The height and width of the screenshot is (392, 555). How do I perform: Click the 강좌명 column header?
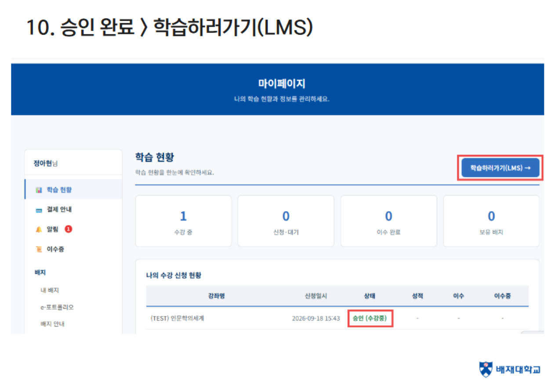click(x=217, y=296)
